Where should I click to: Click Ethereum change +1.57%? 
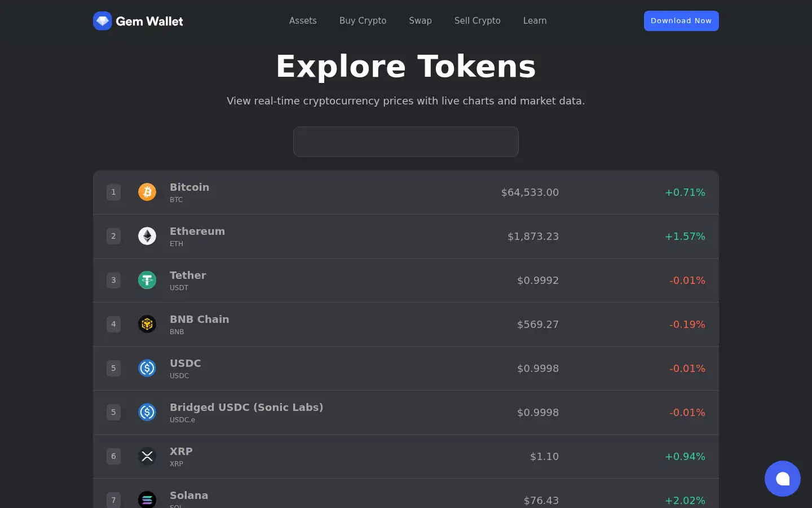pos(685,237)
